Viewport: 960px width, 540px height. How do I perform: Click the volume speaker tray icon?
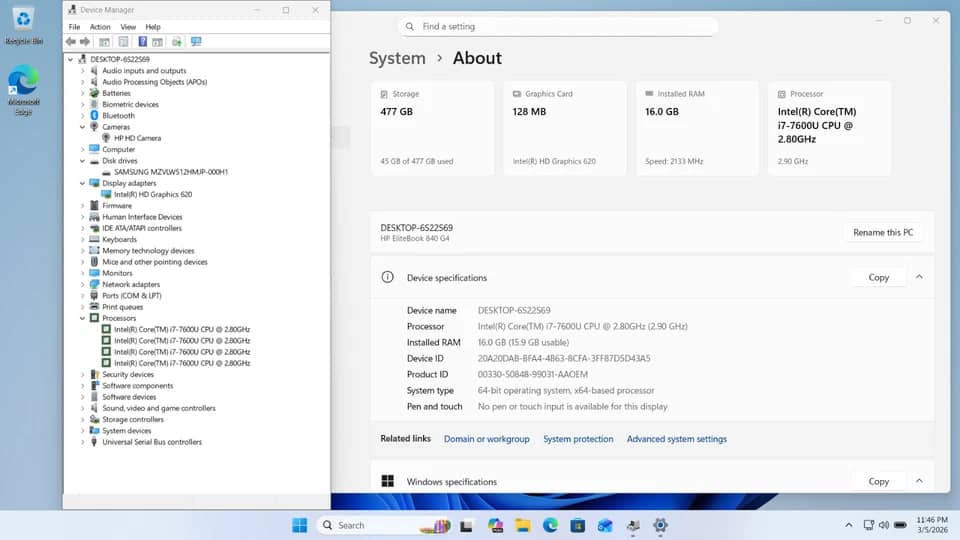pos(883,525)
